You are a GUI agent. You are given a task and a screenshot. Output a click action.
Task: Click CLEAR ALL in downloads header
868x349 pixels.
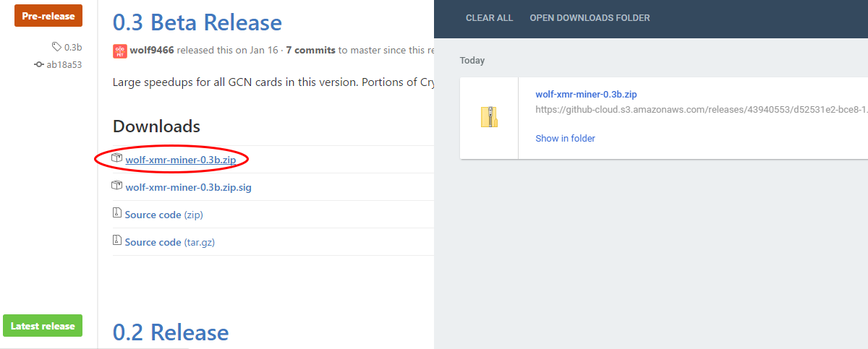489,18
